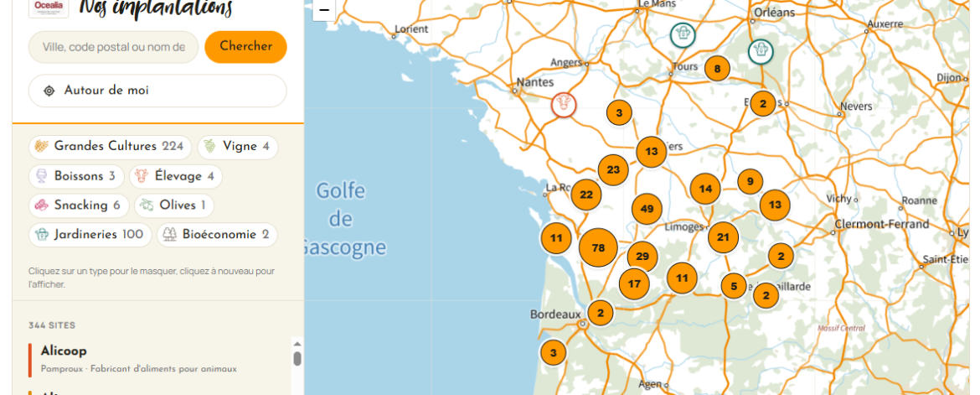Click the Limoges city label on map
This screenshot has height=395, width=980.
click(x=685, y=226)
